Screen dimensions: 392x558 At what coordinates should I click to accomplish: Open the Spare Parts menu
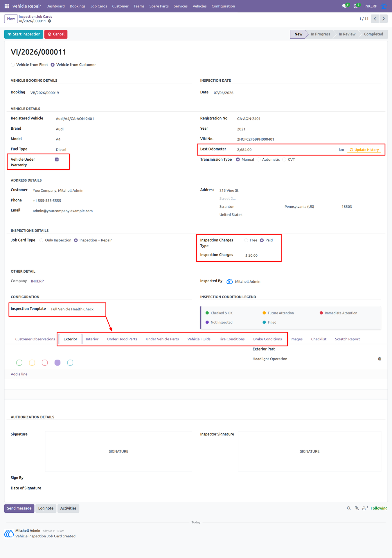(x=159, y=6)
